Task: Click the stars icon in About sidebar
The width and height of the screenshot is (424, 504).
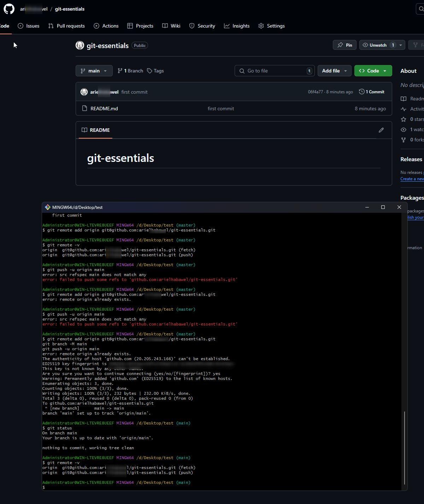Action: pos(404,119)
